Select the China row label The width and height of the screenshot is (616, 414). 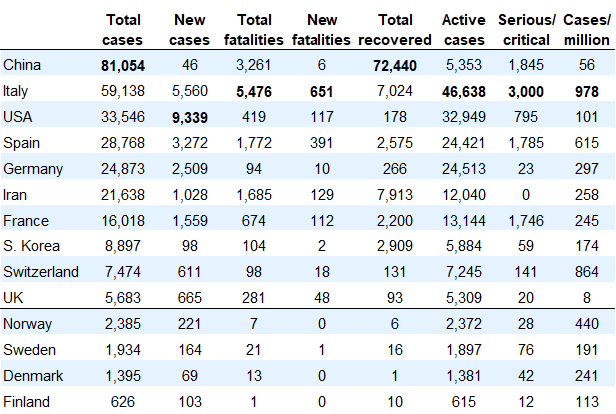click(22, 66)
